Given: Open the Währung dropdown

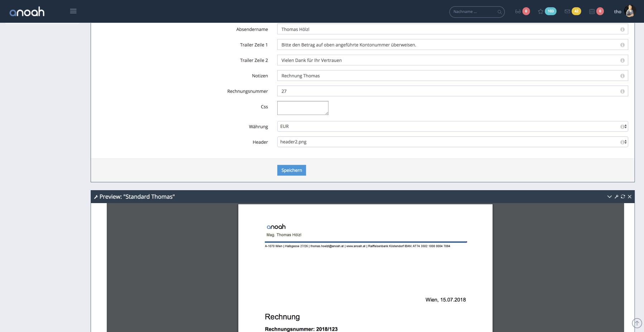Looking at the screenshot, I should point(452,126).
